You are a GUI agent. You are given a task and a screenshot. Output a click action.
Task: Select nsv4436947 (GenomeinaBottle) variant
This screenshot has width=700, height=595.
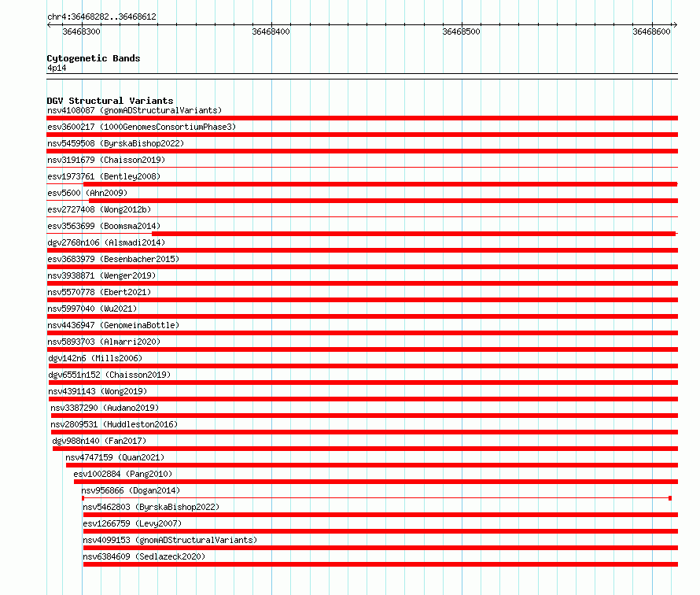point(113,325)
